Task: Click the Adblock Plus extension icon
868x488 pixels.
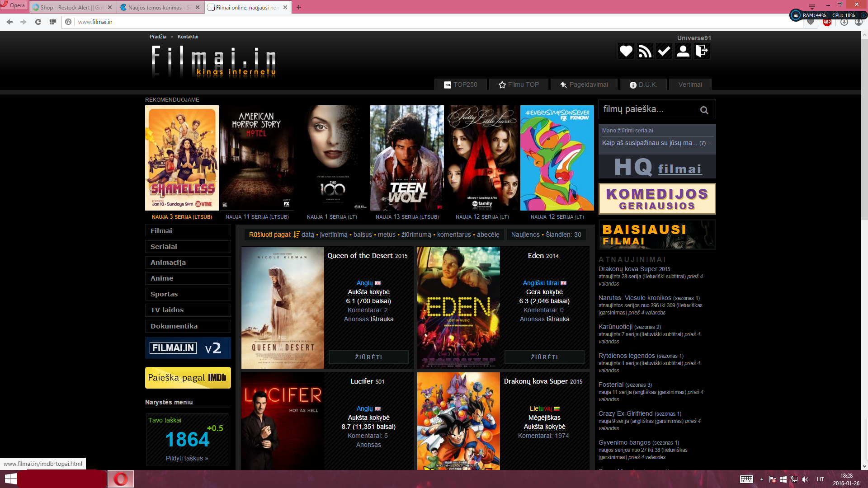Action: click(827, 22)
